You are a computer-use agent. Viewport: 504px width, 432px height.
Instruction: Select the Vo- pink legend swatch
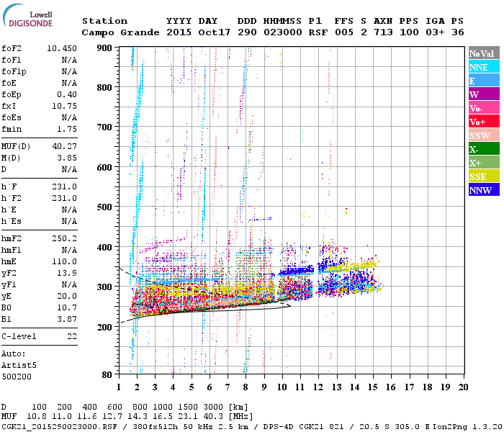click(484, 108)
